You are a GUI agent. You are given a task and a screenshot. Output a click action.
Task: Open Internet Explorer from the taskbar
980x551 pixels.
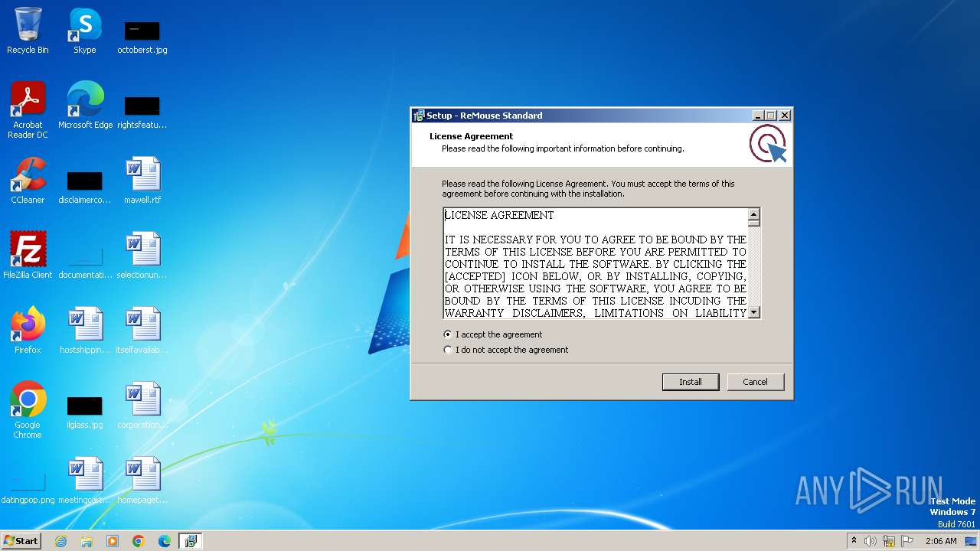click(x=60, y=541)
